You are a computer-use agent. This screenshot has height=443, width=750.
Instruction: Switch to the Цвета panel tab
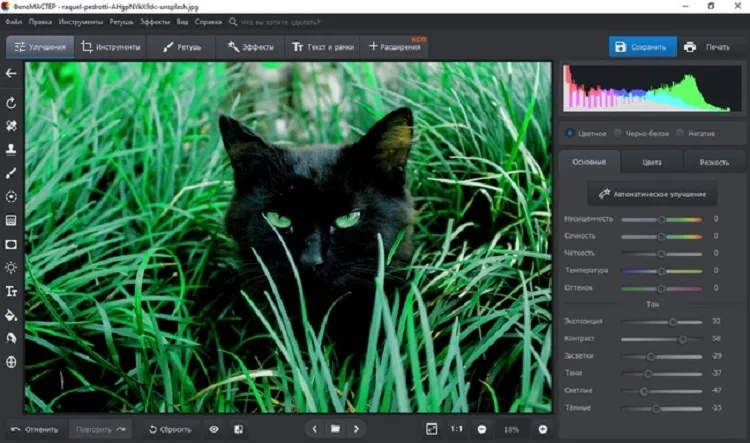click(x=652, y=162)
